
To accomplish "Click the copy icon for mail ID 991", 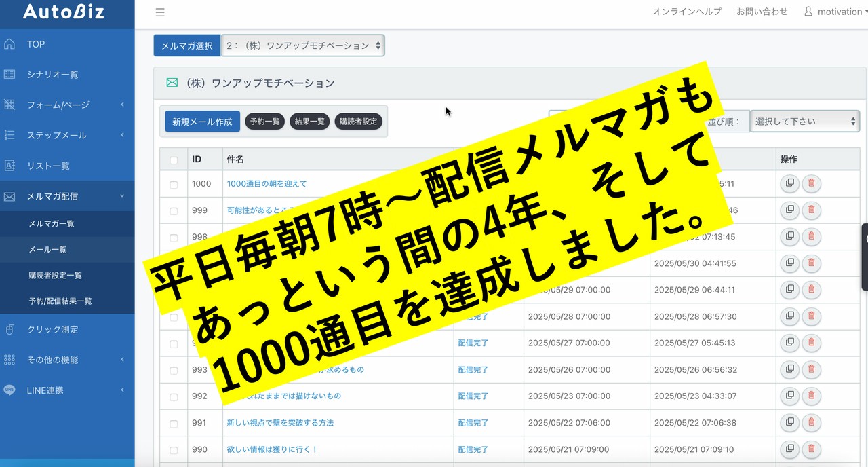I will [789, 422].
